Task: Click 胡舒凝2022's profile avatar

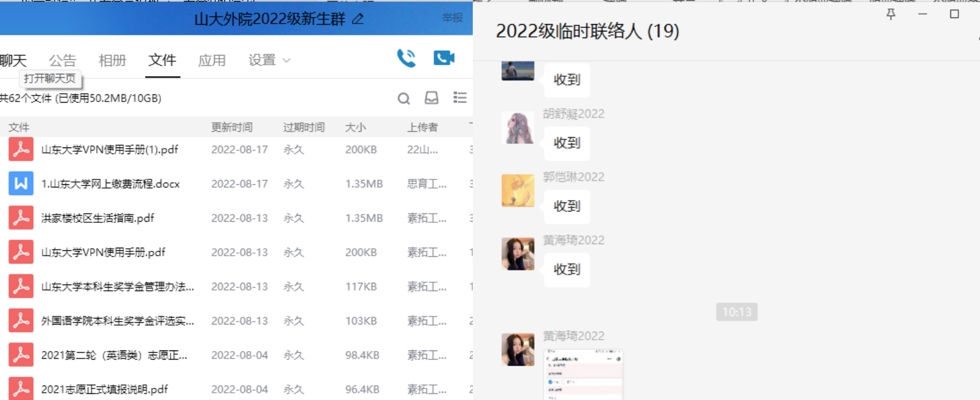Action: pyautogui.click(x=518, y=127)
